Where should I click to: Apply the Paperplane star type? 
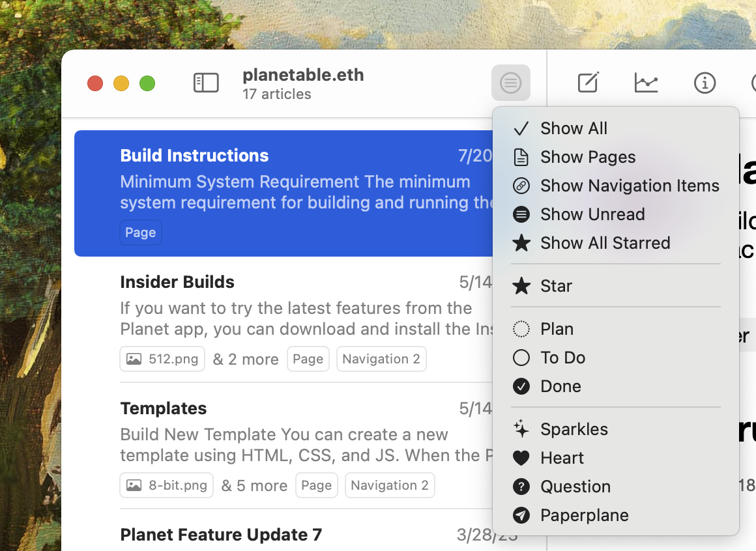coord(584,515)
